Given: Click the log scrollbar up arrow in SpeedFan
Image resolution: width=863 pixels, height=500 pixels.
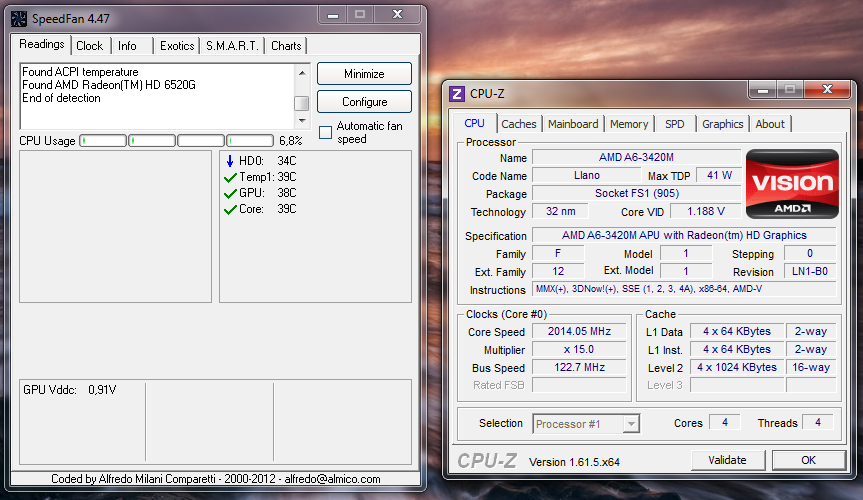Looking at the screenshot, I should (x=302, y=73).
